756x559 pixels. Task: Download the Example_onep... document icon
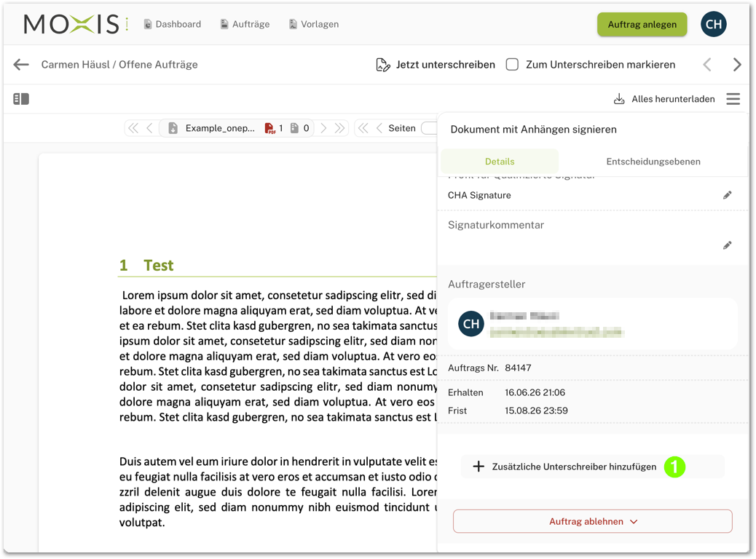pos(173,128)
